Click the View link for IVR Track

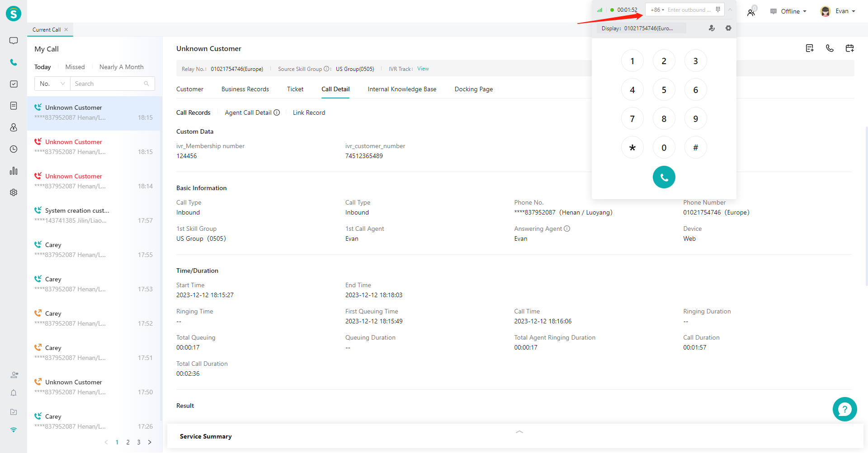pyautogui.click(x=423, y=69)
